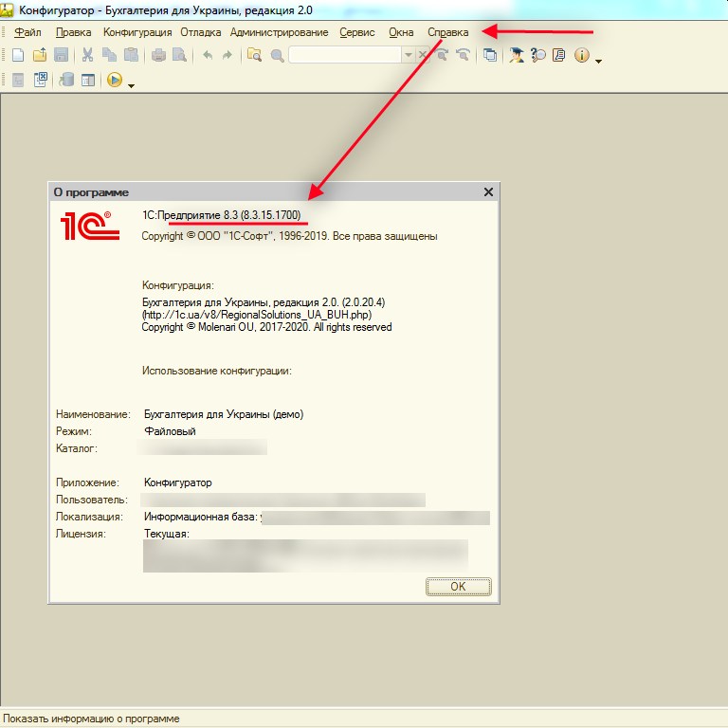Expand options arrow next to play icon
This screenshot has height=728, width=728.
click(x=131, y=85)
